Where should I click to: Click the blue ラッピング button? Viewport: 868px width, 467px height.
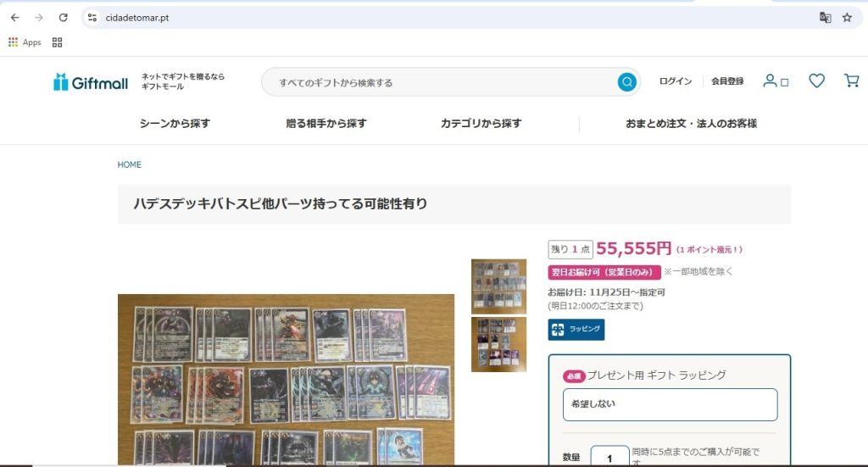coord(576,329)
